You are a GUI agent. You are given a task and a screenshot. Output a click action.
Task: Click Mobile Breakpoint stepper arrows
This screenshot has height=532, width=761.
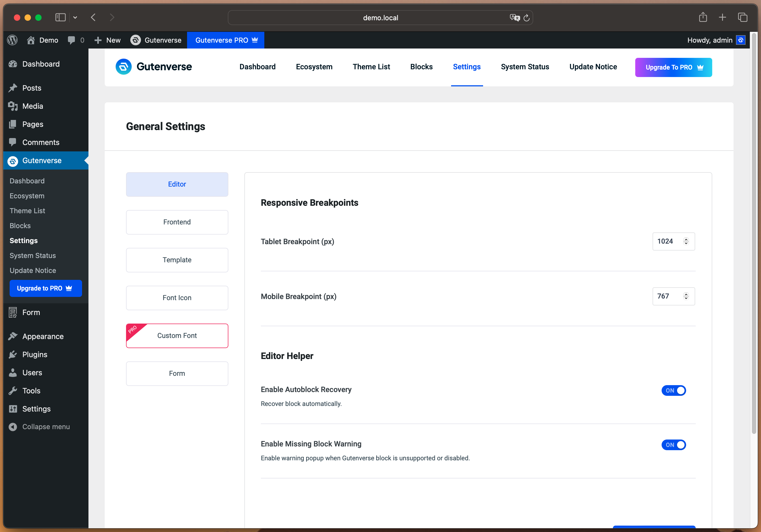click(x=686, y=296)
